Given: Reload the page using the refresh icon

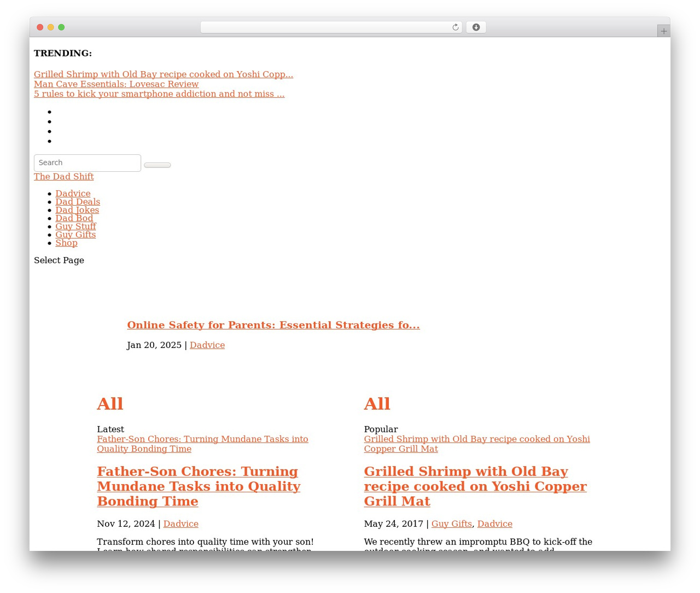Looking at the screenshot, I should [455, 27].
